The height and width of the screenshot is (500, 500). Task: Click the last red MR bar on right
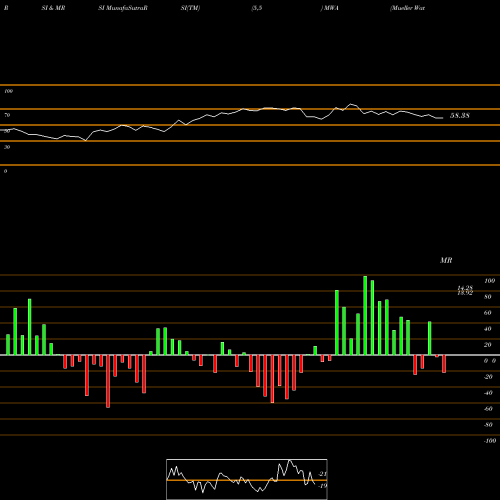click(x=444, y=364)
